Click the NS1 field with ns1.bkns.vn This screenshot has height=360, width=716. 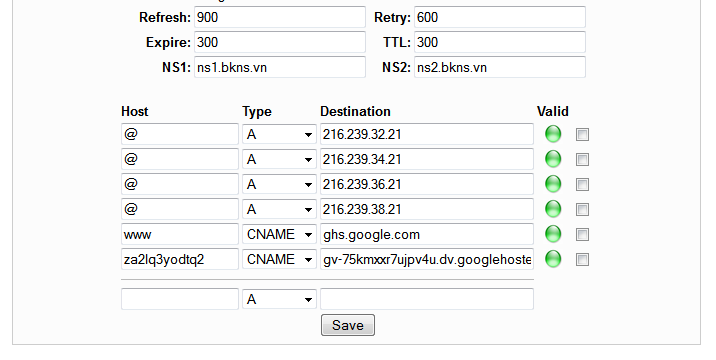click(280, 67)
